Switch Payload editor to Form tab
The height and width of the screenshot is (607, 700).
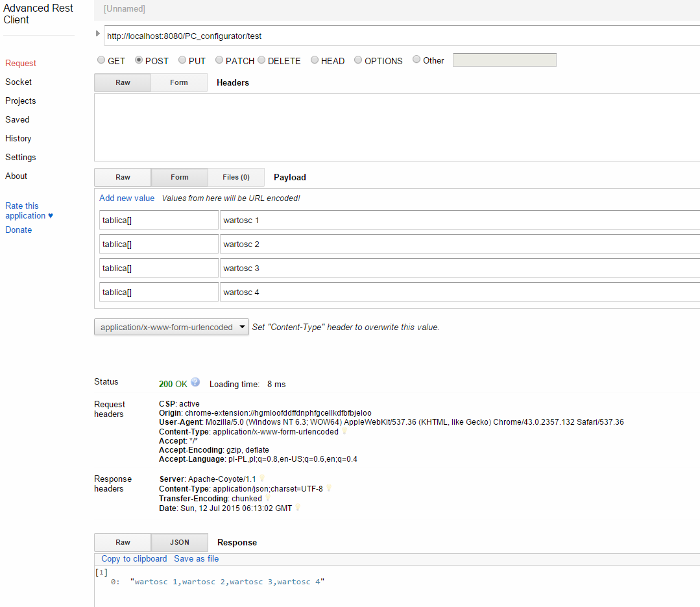pyautogui.click(x=180, y=177)
